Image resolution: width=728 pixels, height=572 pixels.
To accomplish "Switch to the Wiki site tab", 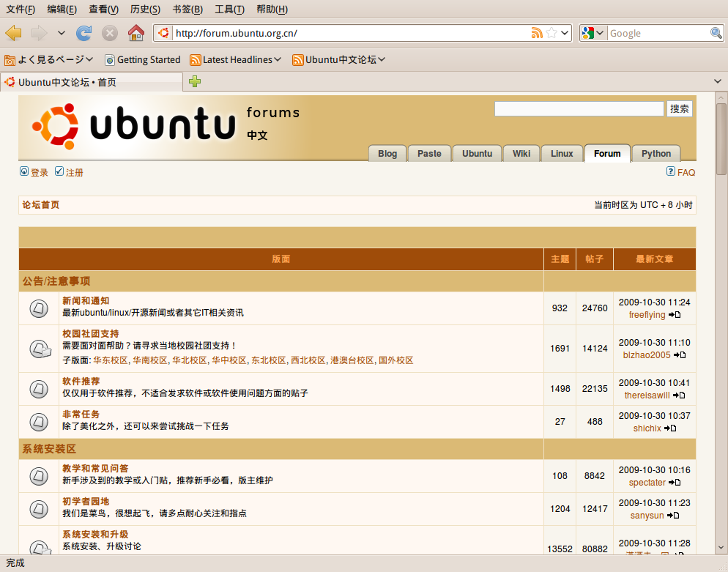I will [521, 154].
